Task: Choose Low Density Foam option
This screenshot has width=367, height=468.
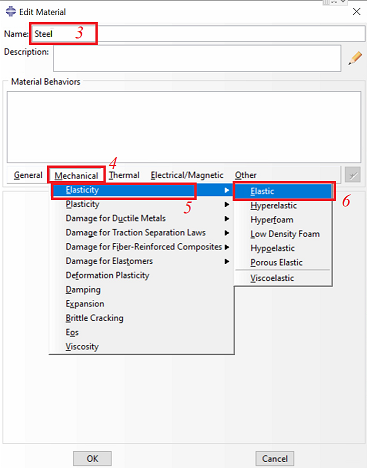Action: pyautogui.click(x=283, y=234)
